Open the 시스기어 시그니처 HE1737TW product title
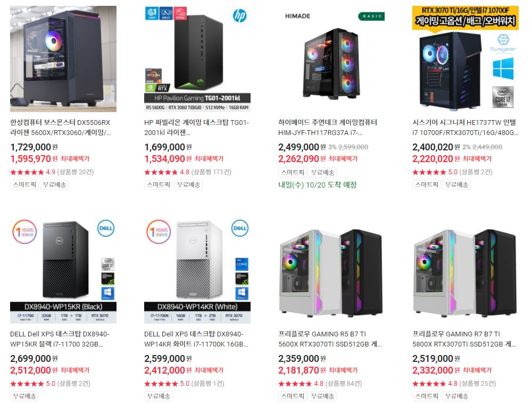This screenshot has width=532, height=414. click(x=465, y=128)
